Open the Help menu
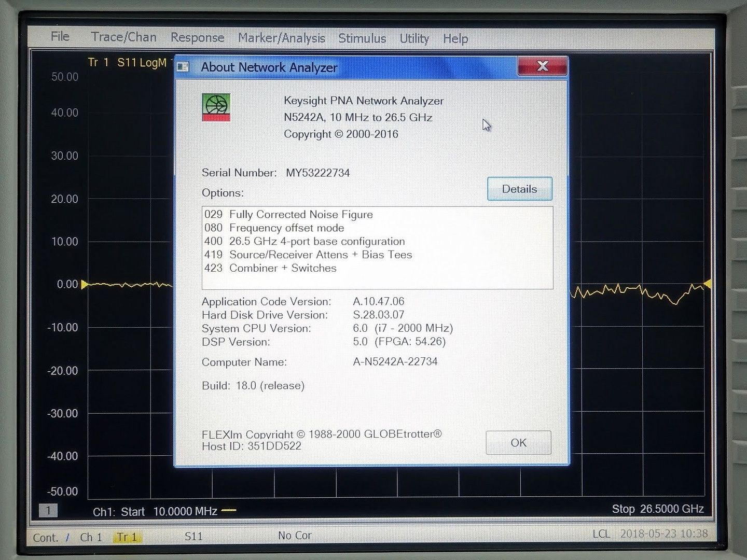Viewport: 747px width, 560px height. coord(455,38)
